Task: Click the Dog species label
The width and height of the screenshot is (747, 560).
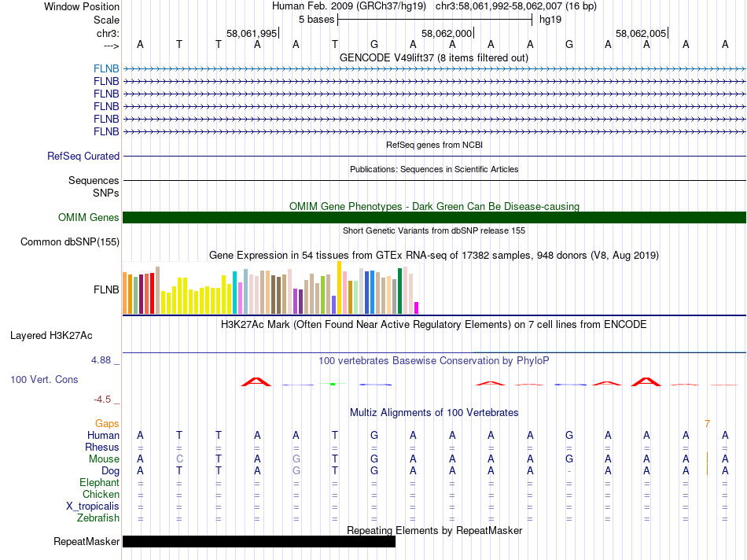Action: [x=110, y=471]
